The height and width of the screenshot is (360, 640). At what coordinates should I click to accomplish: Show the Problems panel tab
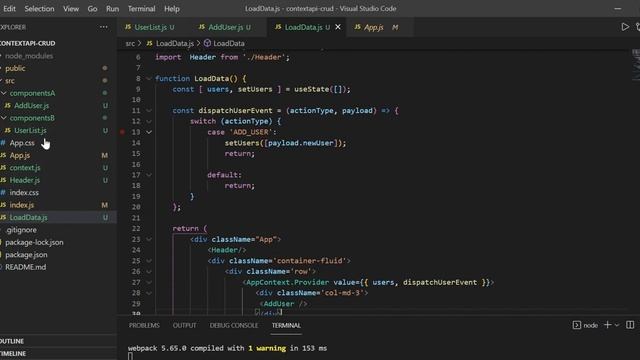pyautogui.click(x=144, y=325)
